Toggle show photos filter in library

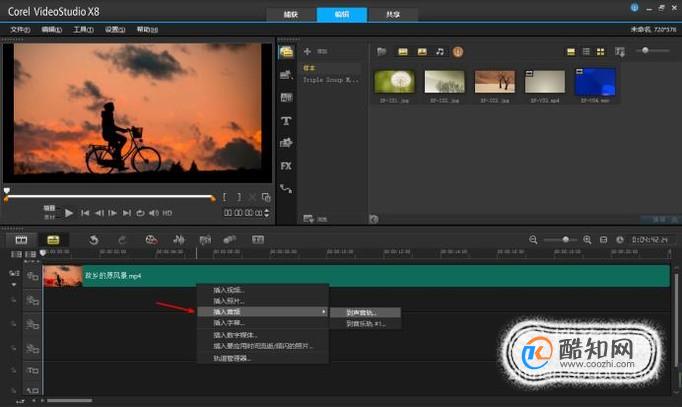(x=422, y=52)
